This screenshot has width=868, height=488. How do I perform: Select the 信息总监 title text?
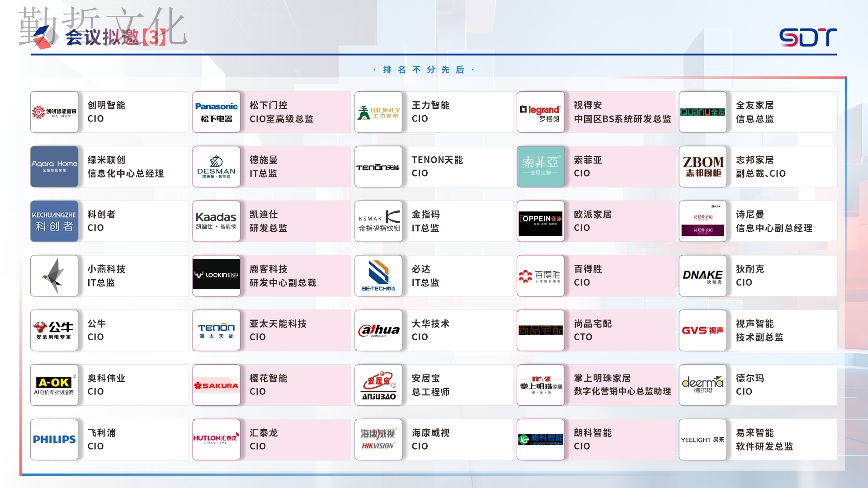click(755, 119)
